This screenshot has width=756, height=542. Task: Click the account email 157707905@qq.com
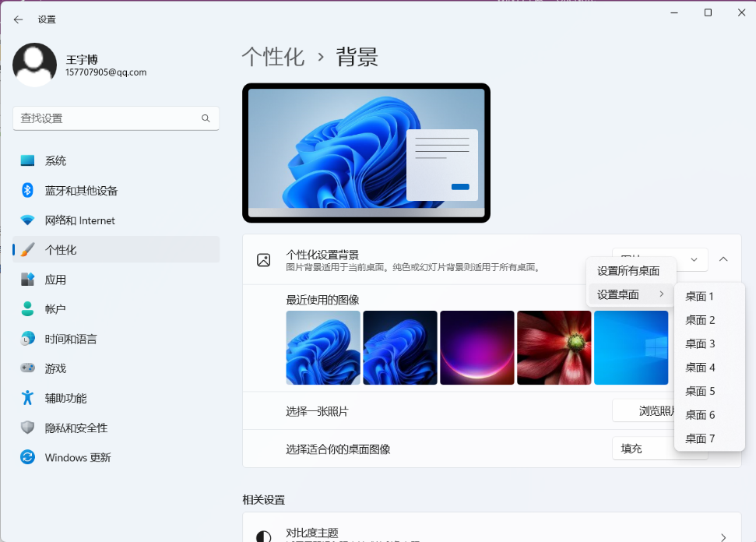pos(106,72)
